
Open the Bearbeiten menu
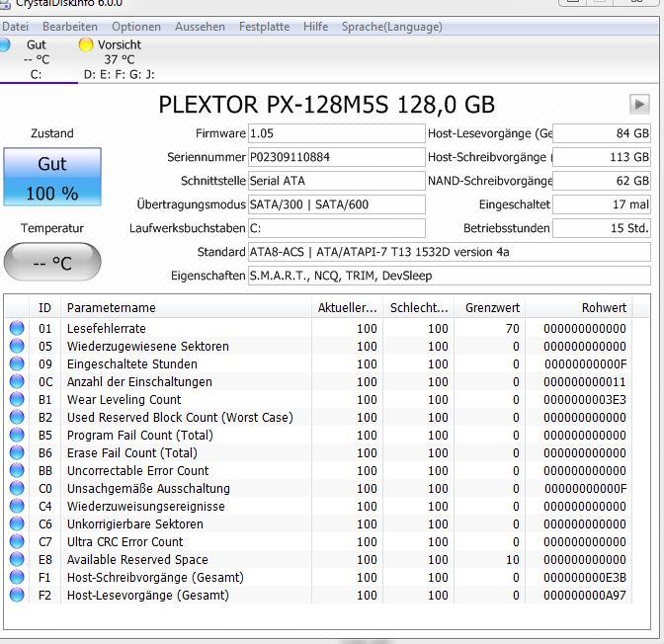70,27
